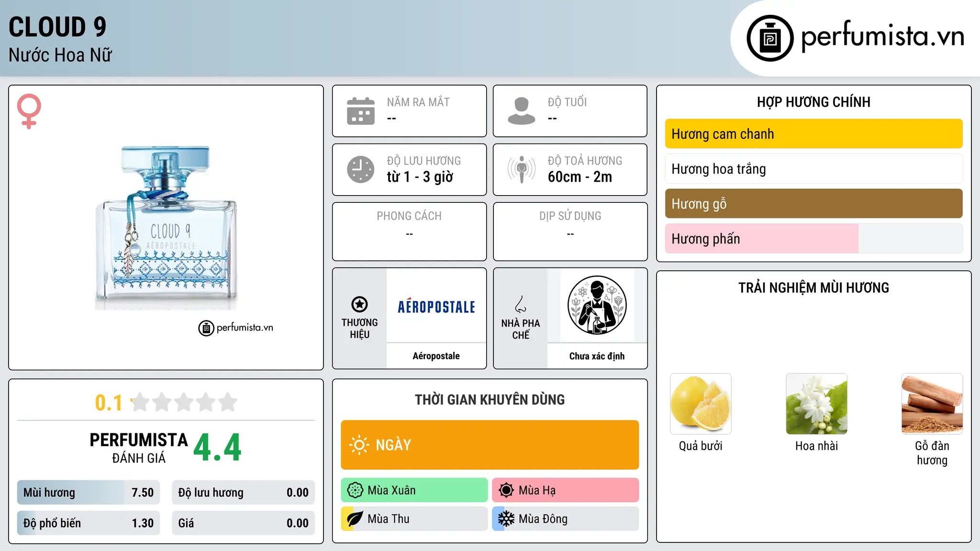The width and height of the screenshot is (980, 551).
Task: Click the pink female gender symbol
Action: pyautogui.click(x=29, y=111)
